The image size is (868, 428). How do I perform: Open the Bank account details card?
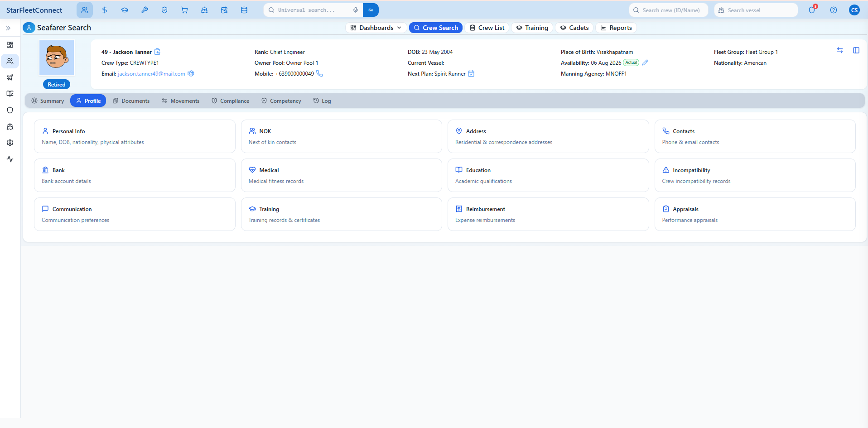pyautogui.click(x=135, y=175)
